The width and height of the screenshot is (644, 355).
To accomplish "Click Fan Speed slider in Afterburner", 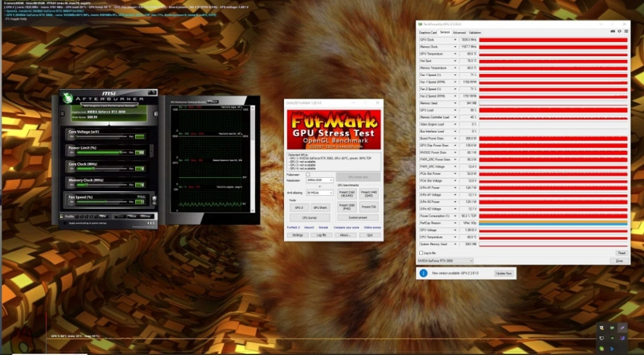I will (102, 201).
